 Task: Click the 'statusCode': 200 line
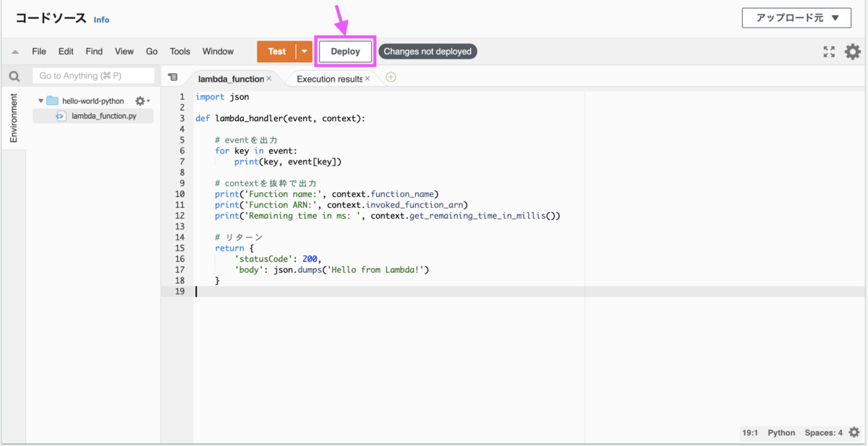point(278,259)
